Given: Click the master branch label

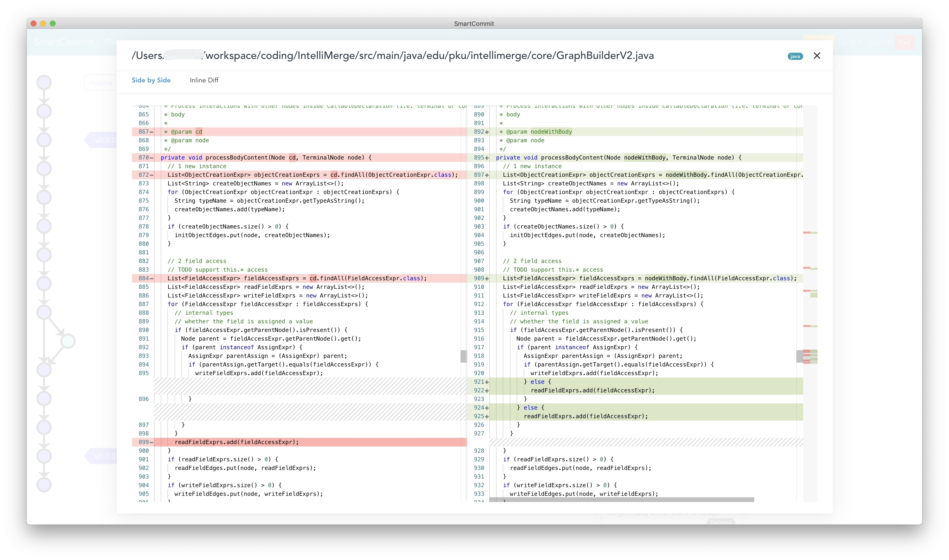Looking at the screenshot, I should click(x=101, y=83).
